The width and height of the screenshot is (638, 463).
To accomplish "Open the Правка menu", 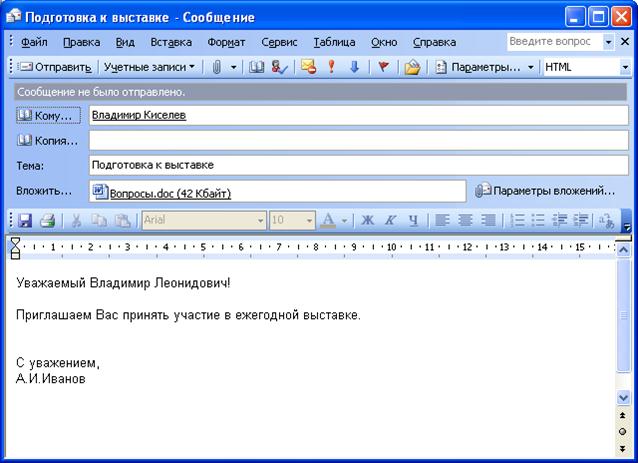I will [x=81, y=42].
